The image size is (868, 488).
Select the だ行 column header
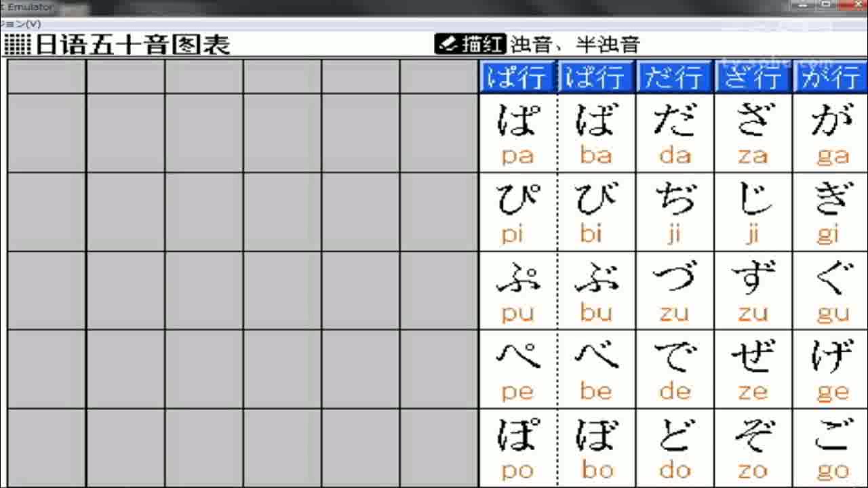675,77
